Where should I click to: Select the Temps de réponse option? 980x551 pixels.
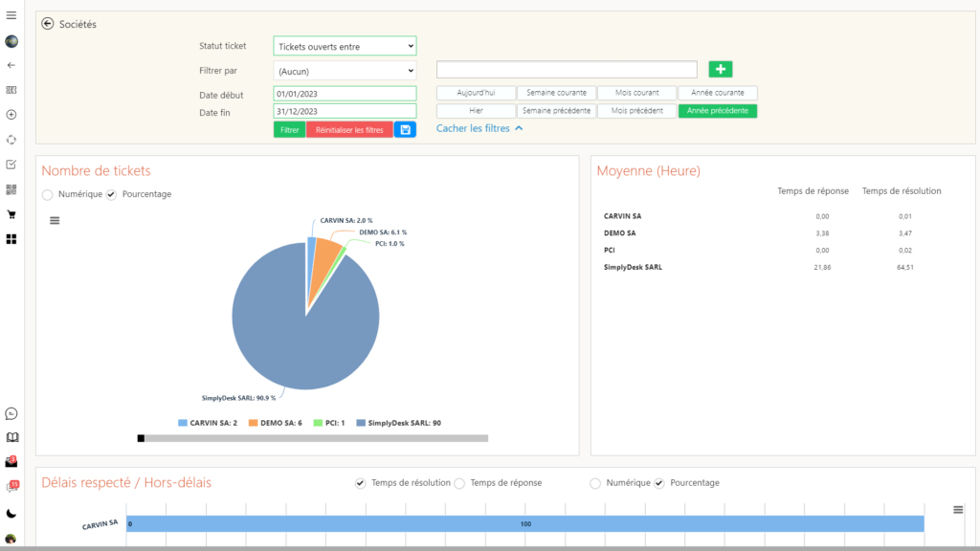point(459,483)
